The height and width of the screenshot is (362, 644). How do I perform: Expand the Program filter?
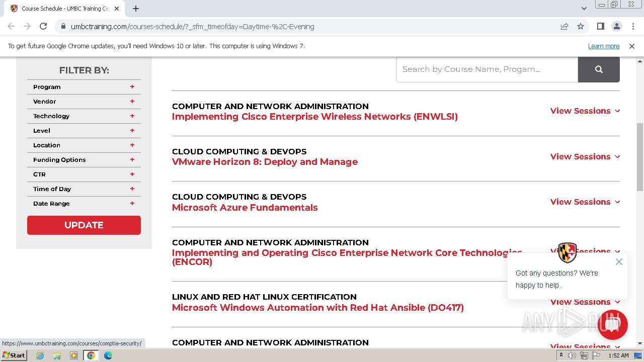tap(84, 87)
